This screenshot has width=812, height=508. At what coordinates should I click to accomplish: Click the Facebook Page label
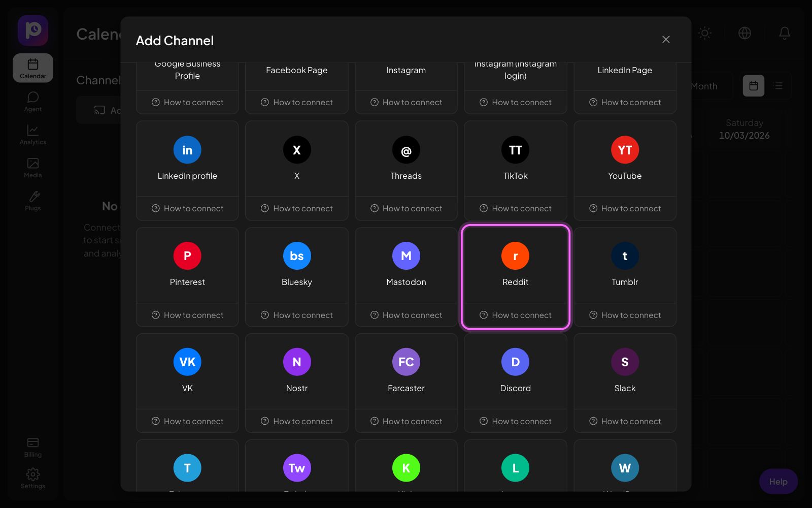pyautogui.click(x=297, y=70)
